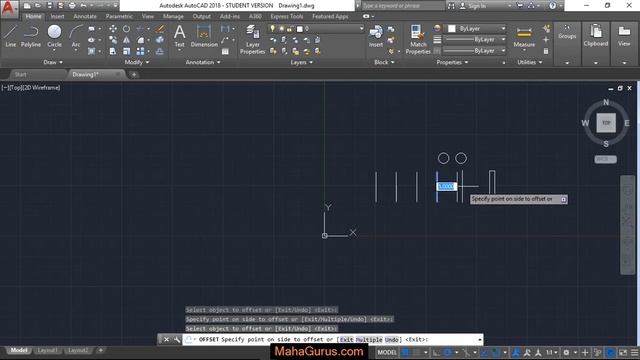Toggle MODEL space button in status bar
Image resolution: width=640 pixels, height=360 pixels.
tap(387, 352)
